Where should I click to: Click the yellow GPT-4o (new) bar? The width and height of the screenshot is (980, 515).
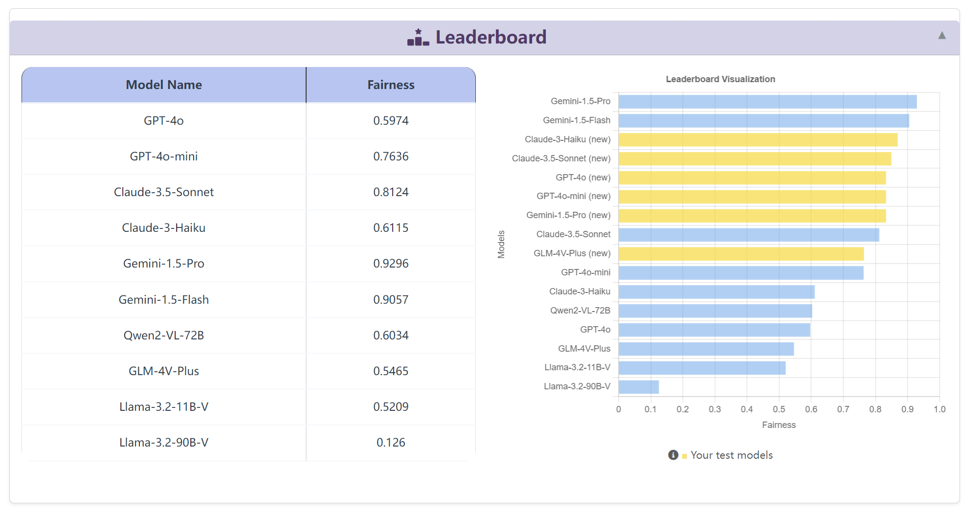click(x=752, y=178)
